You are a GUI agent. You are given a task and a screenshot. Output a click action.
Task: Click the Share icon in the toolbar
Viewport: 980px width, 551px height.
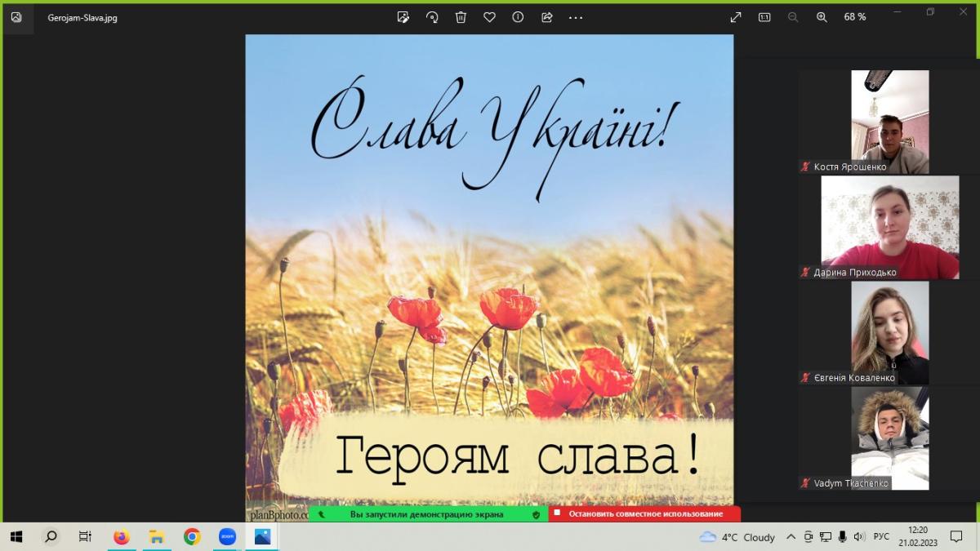pos(547,17)
